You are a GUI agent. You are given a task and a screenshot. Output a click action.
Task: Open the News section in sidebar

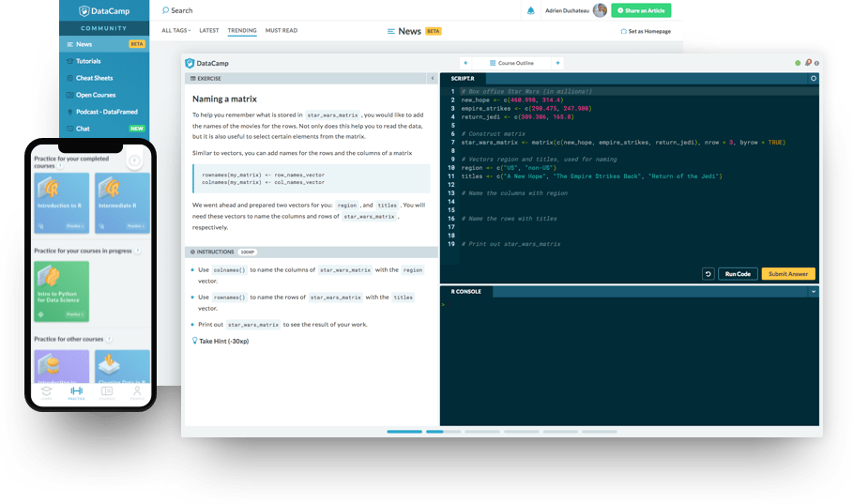coord(104,44)
